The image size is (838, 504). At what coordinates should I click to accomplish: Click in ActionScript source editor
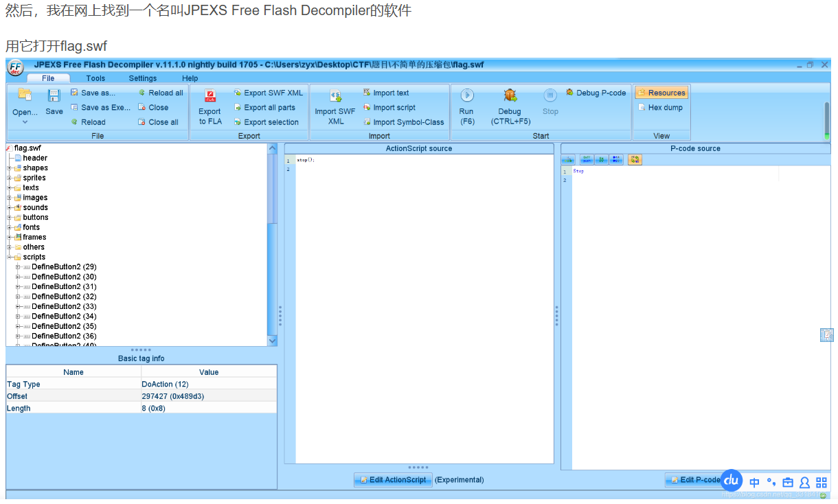(424, 309)
